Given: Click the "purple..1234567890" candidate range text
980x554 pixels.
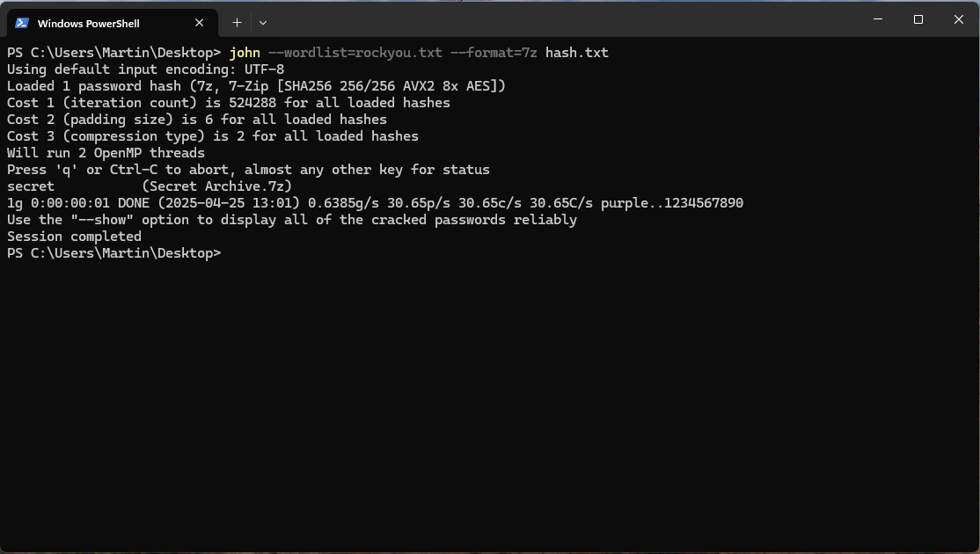Looking at the screenshot, I should click(672, 203).
